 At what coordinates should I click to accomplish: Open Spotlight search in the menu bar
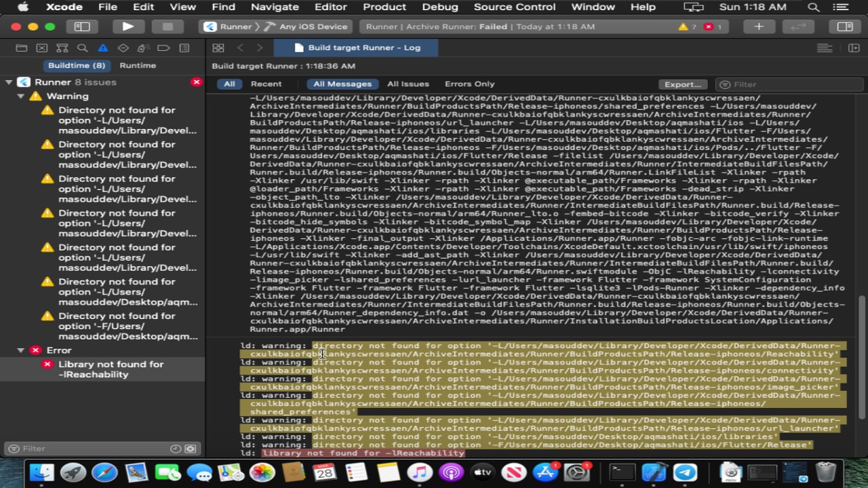pyautogui.click(x=813, y=7)
